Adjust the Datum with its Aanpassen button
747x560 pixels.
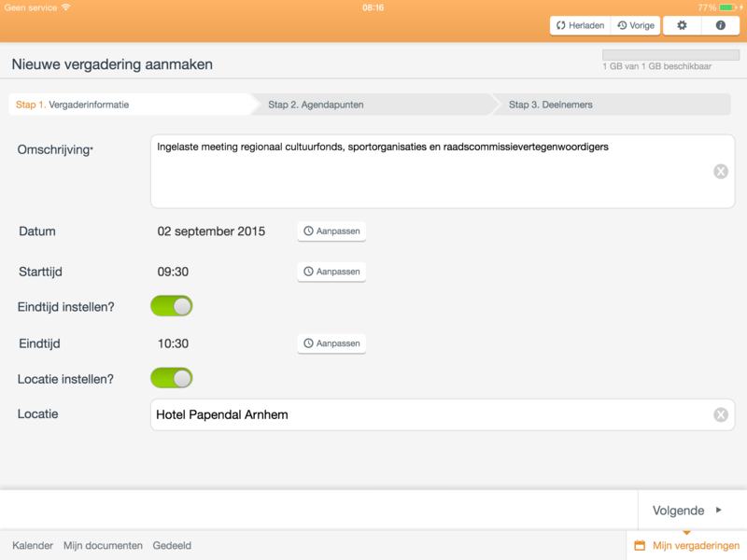point(331,231)
